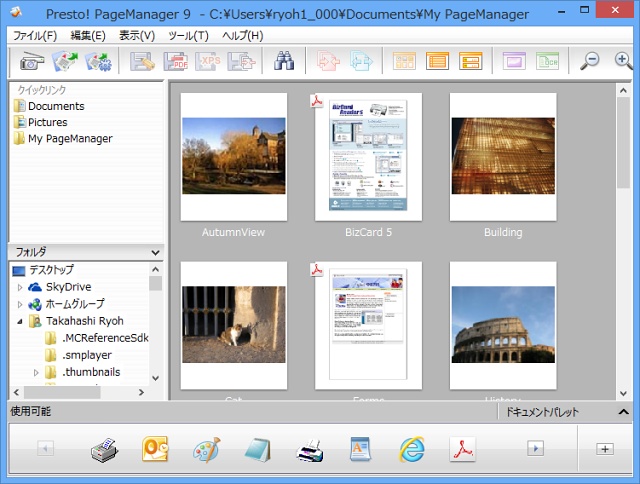Collapse the フォルダ panel chevron
The image size is (640, 484).
(x=155, y=253)
